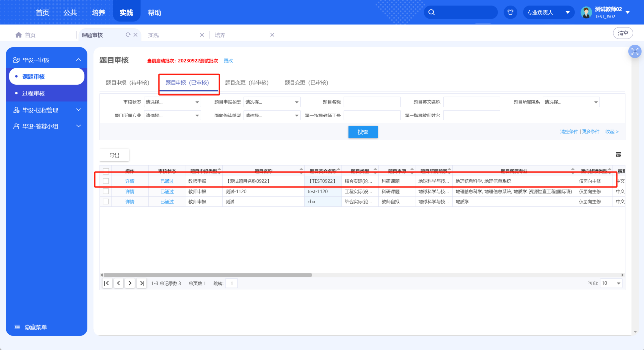
Task: Sort by 题目申报类型 column arrows
Action: coord(219,171)
